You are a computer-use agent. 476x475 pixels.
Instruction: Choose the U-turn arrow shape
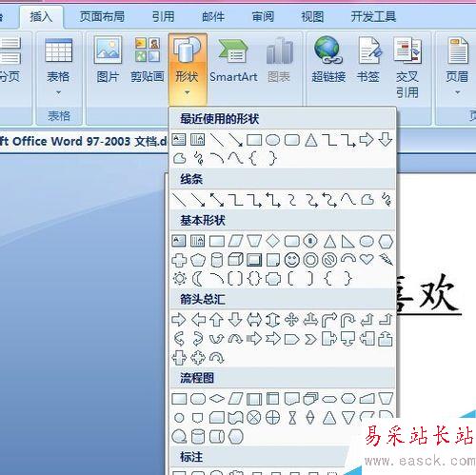coord(347,320)
